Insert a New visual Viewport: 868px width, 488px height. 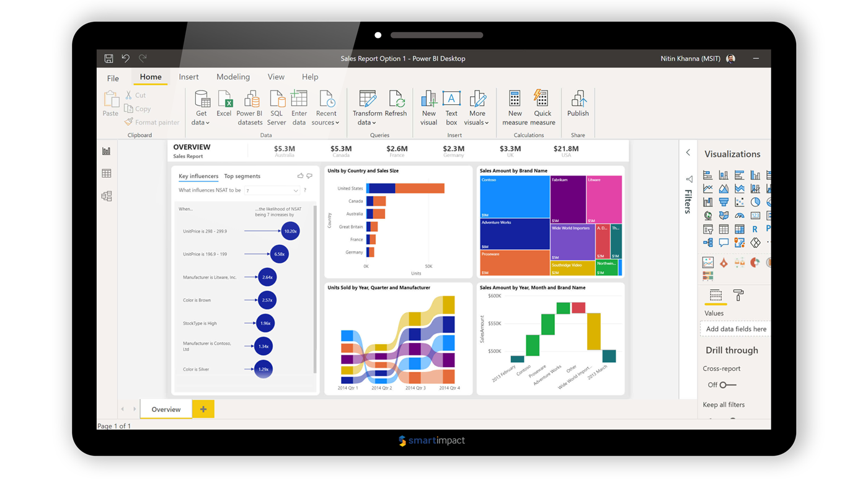[x=428, y=108]
